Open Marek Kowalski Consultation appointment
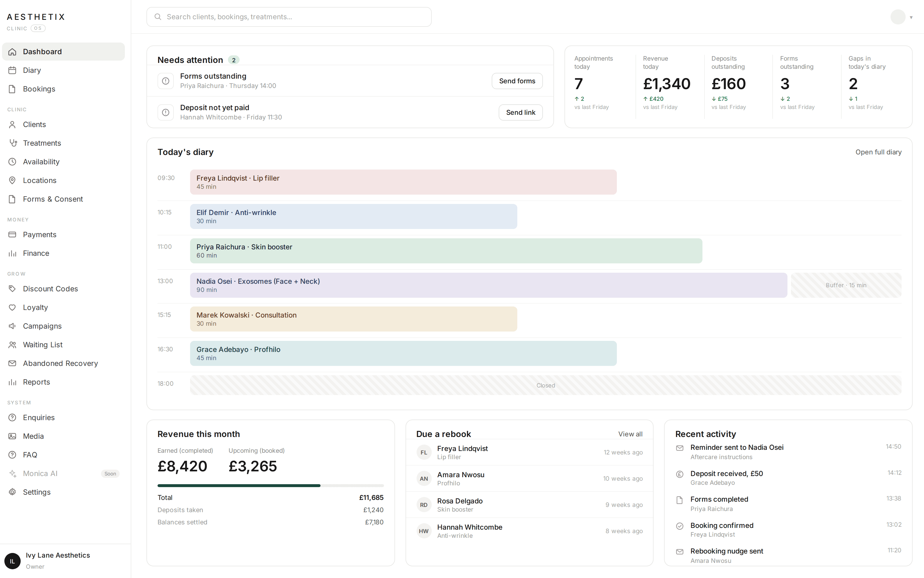The width and height of the screenshot is (924, 578). [x=353, y=319]
